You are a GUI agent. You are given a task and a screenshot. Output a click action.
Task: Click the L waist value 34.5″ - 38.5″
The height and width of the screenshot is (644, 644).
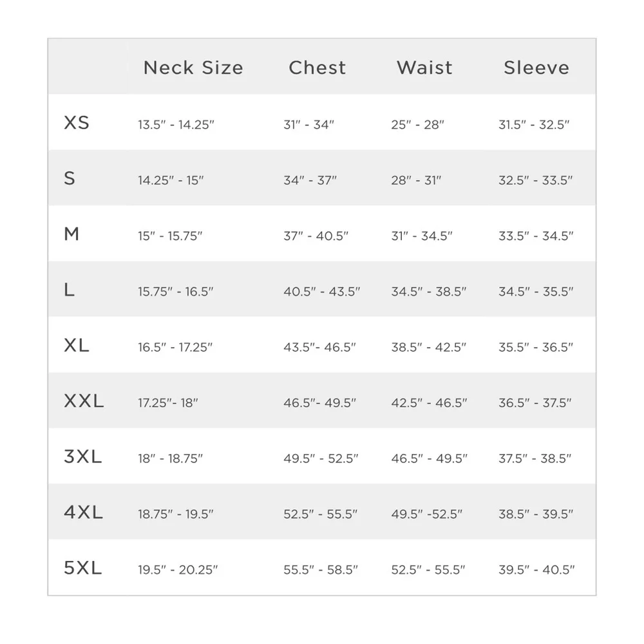429,292
